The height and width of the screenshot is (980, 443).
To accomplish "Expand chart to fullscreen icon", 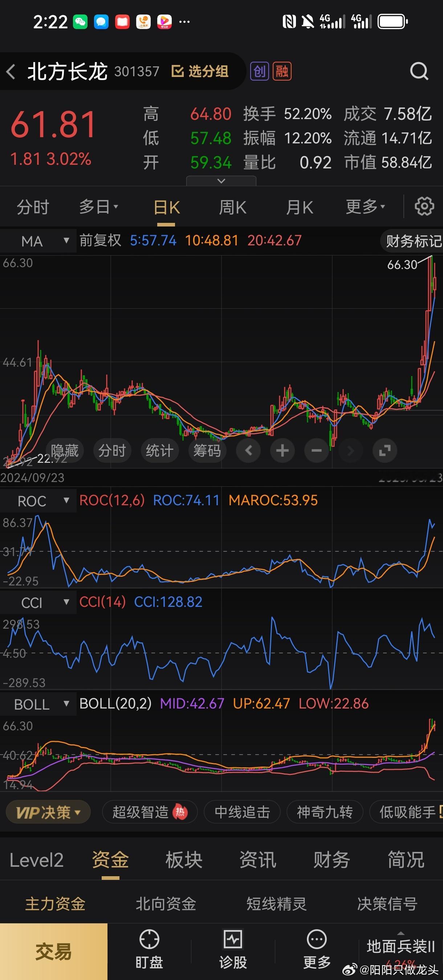I will pyautogui.click(x=385, y=450).
